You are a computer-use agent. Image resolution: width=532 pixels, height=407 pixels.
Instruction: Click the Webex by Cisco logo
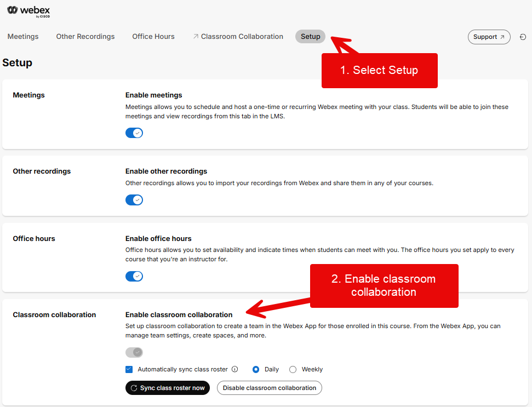(x=28, y=11)
